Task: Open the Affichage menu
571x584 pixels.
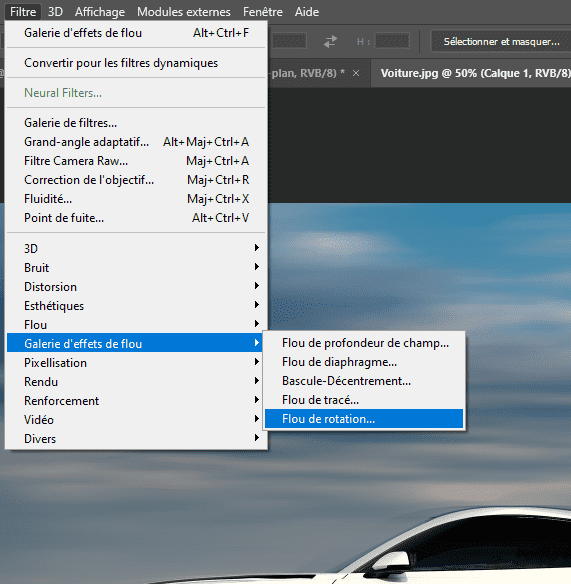Action: (x=100, y=12)
